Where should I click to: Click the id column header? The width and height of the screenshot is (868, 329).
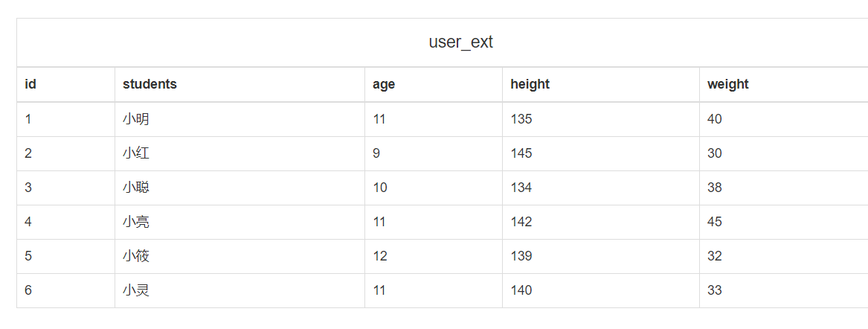(x=30, y=84)
